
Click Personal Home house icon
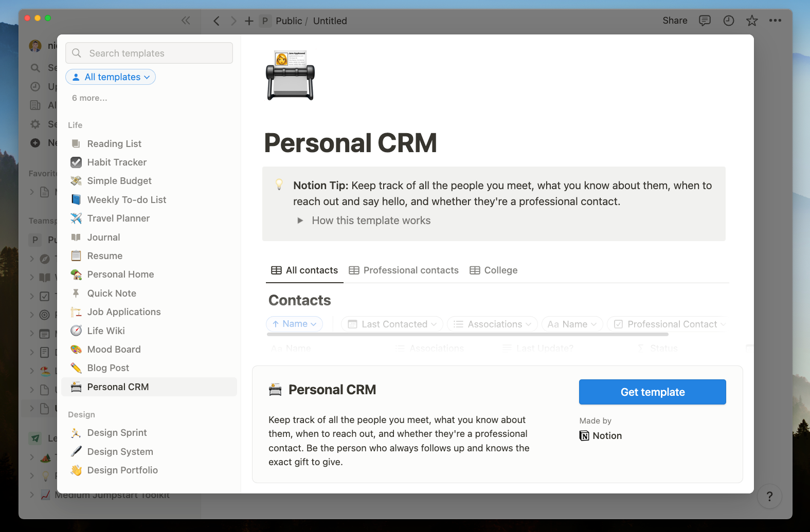point(76,274)
